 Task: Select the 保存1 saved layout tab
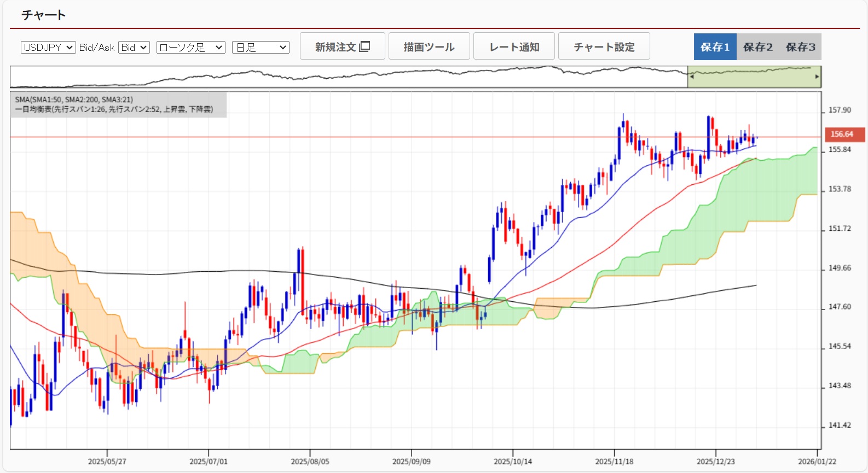[x=715, y=47]
